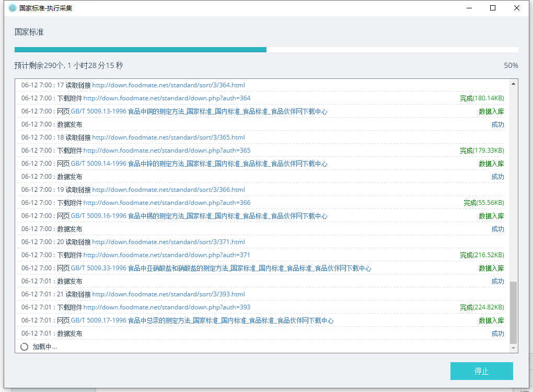
Task: Open GB/T 5009.17-1996 mercury determination page link
Action: pyautogui.click(x=202, y=320)
